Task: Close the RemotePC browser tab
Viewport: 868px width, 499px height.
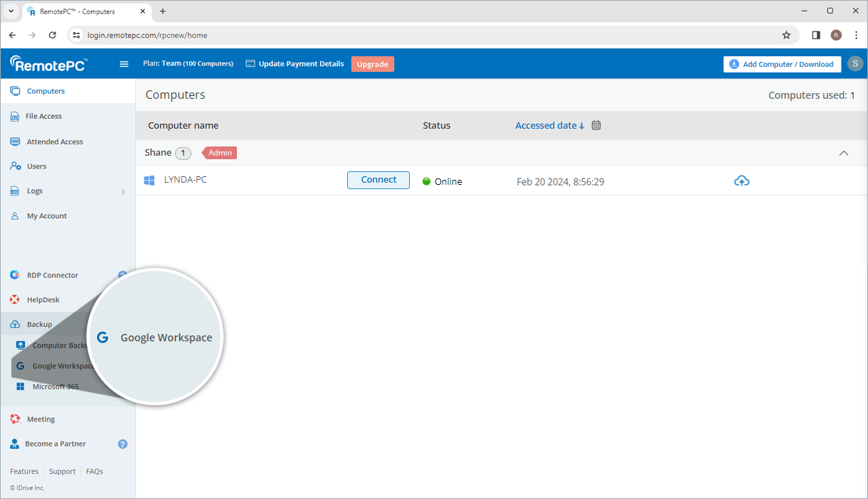Action: pos(142,11)
